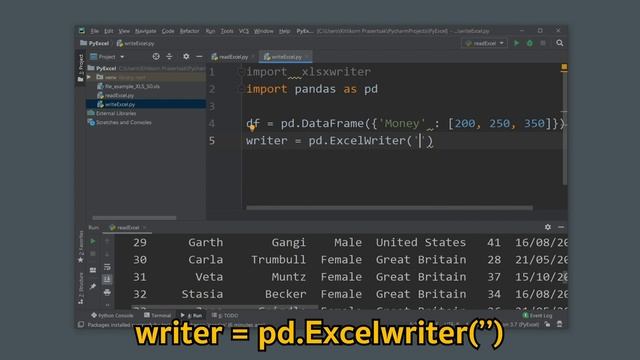Open the View menu

click(x=124, y=31)
